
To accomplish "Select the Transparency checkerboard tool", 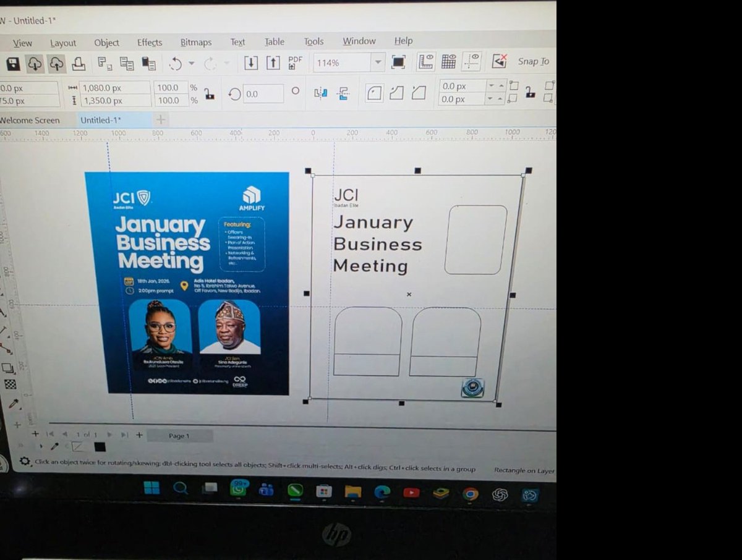I will tap(10, 384).
